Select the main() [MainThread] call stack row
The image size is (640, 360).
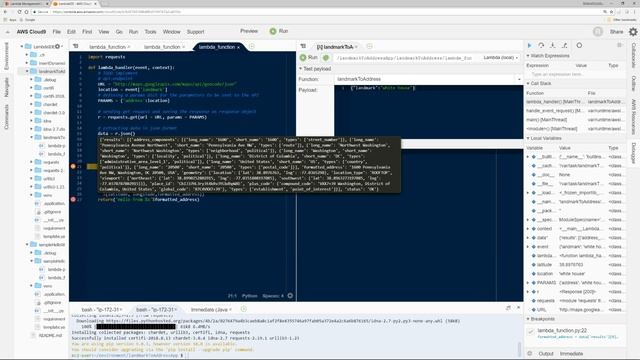575,120
